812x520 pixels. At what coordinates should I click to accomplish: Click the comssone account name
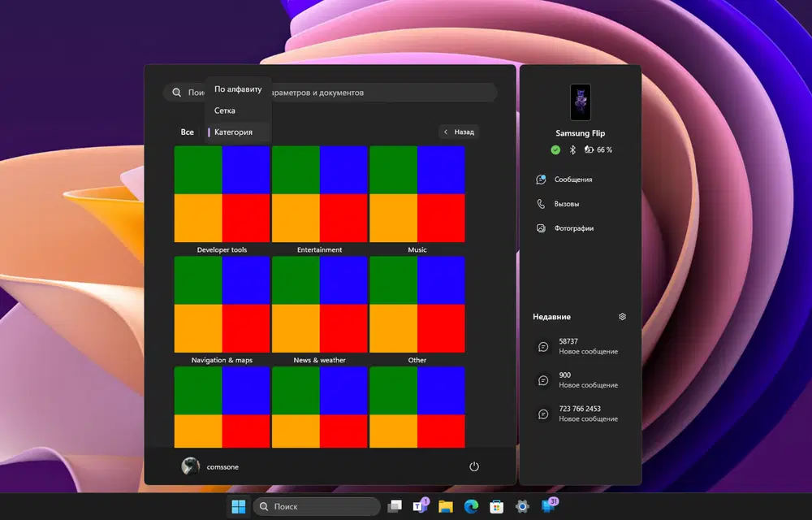[222, 466]
